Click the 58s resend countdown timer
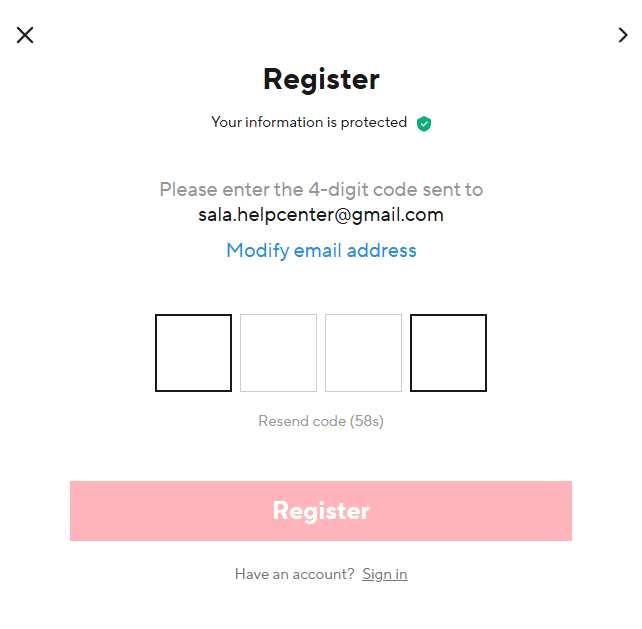 point(367,421)
